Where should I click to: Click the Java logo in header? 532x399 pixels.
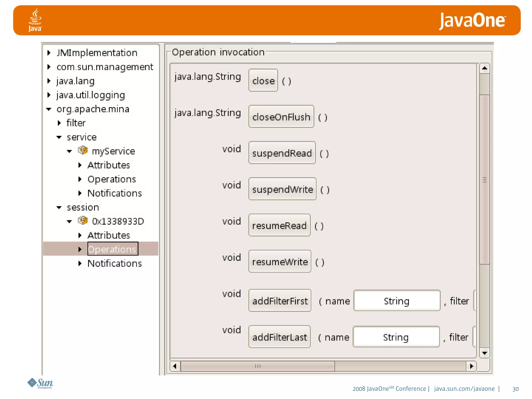(35, 20)
